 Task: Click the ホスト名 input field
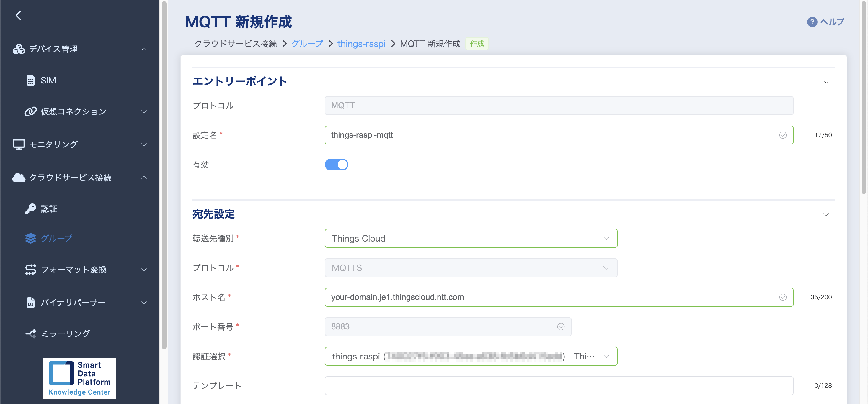[x=559, y=297]
